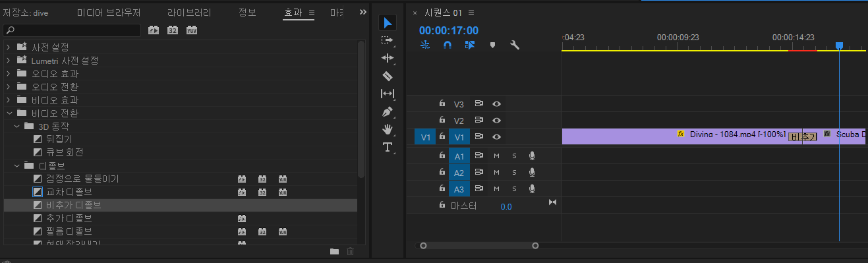Screen dimensions: 868x263
Task: Toggle snap magnet icon in timeline
Action: tap(448, 45)
